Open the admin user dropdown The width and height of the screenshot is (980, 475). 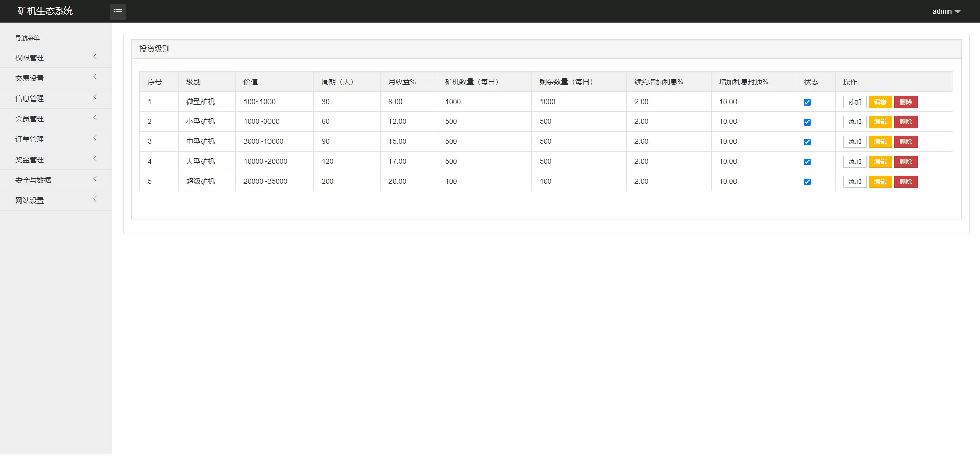pyautogui.click(x=946, y=11)
